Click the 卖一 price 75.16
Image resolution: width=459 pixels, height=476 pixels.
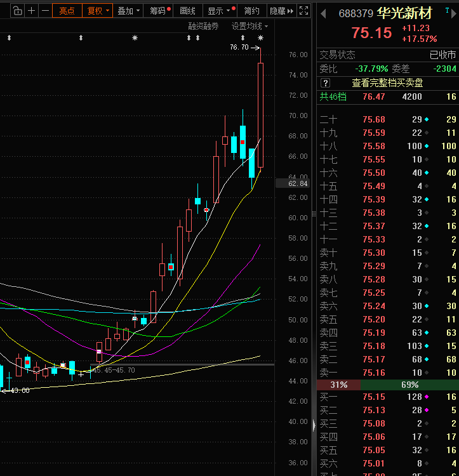[374, 373]
